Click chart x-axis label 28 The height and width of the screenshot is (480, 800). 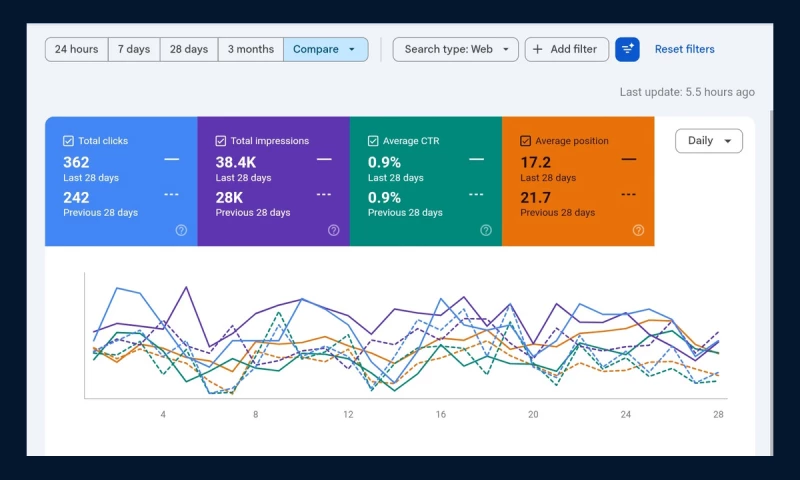(718, 415)
